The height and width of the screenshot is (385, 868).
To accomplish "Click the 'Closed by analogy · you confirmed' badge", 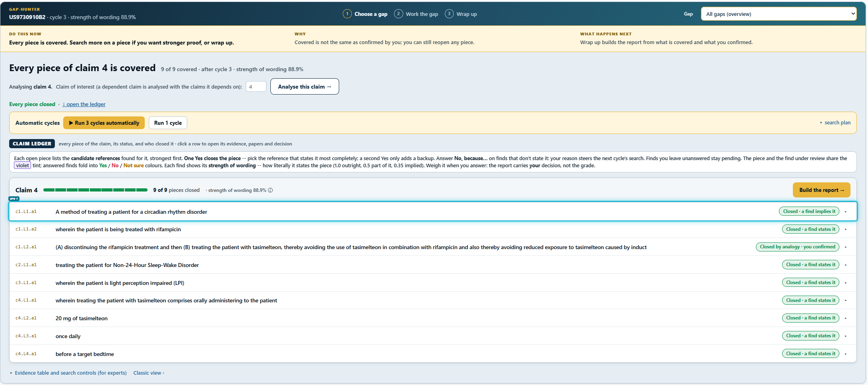I will point(797,247).
